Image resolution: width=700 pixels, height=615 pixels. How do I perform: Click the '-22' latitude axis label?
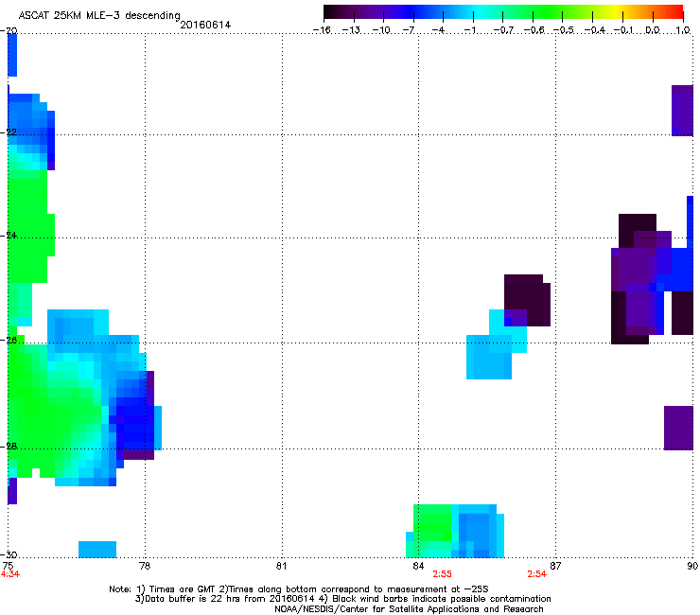click(9, 132)
